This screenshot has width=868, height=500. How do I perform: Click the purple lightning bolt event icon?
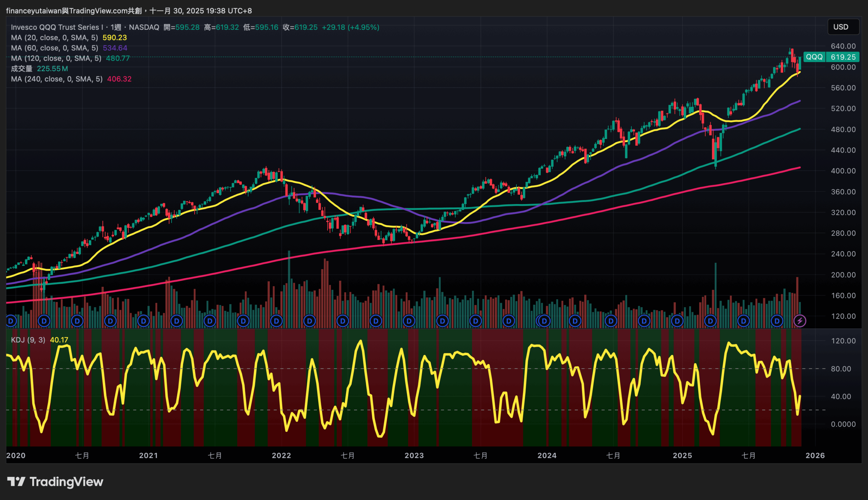coord(800,321)
